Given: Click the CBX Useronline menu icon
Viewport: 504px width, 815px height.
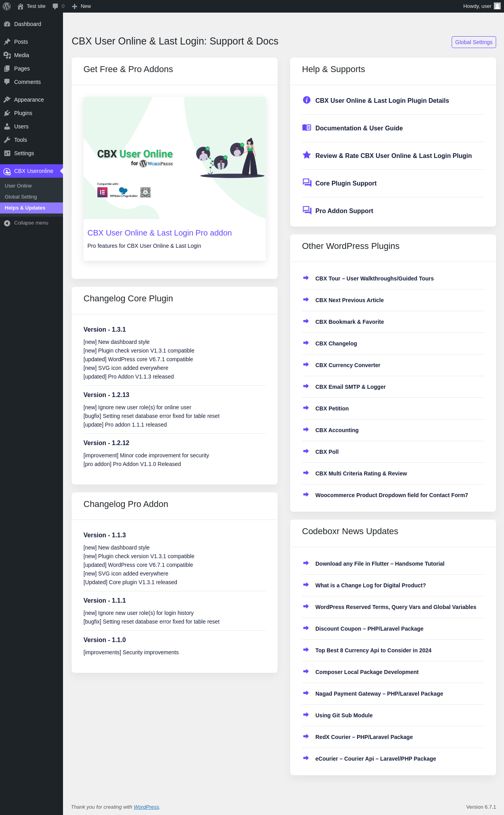Looking at the screenshot, I should 7,171.
